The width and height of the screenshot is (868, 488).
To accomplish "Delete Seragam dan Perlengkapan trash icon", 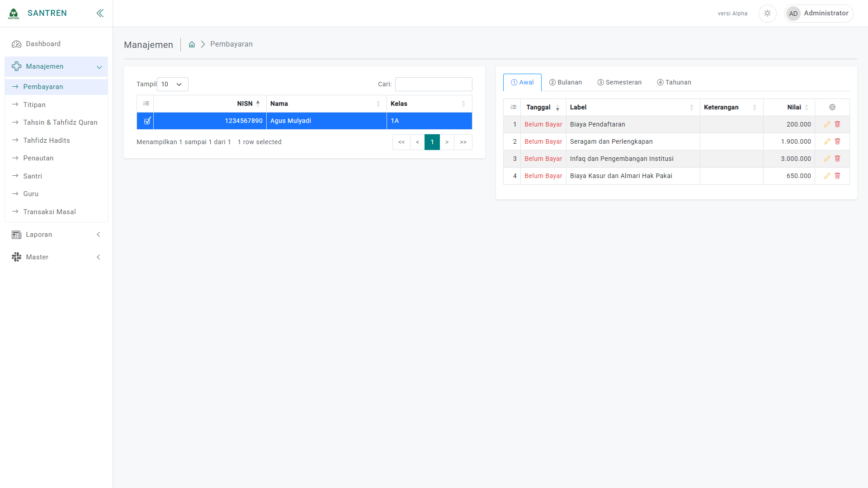I will coord(837,141).
